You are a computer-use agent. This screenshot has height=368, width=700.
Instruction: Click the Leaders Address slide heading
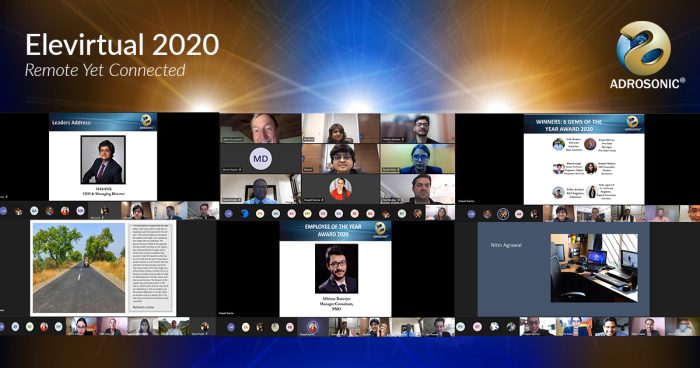[x=71, y=122]
